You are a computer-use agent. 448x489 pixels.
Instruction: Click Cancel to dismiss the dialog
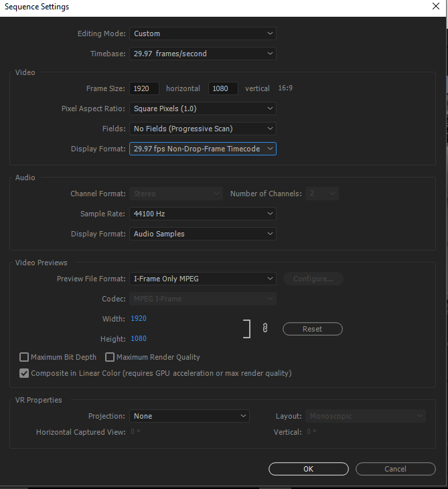tap(395, 469)
